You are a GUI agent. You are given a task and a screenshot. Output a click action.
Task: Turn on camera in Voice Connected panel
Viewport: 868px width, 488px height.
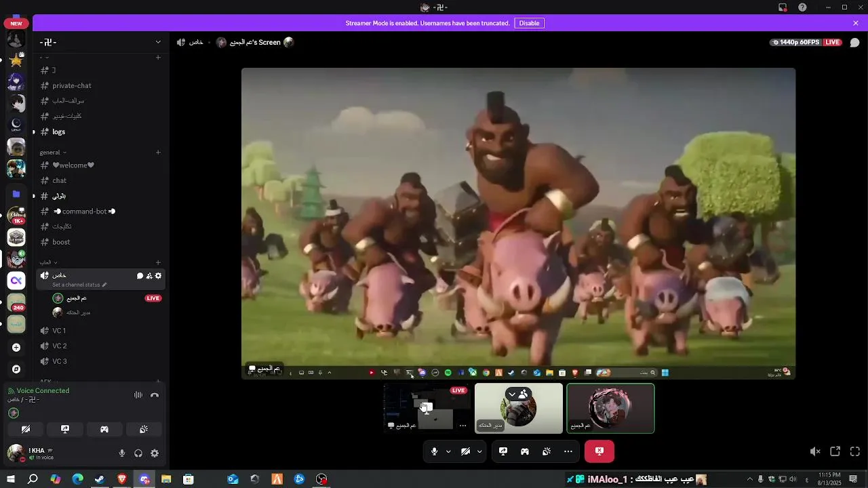pyautogui.click(x=26, y=429)
